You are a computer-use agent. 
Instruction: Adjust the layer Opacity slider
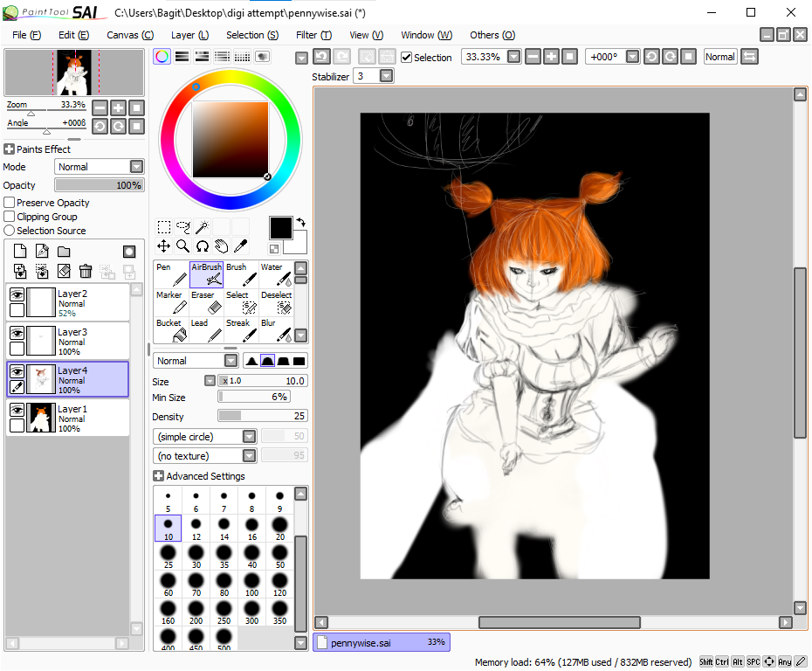coord(99,185)
